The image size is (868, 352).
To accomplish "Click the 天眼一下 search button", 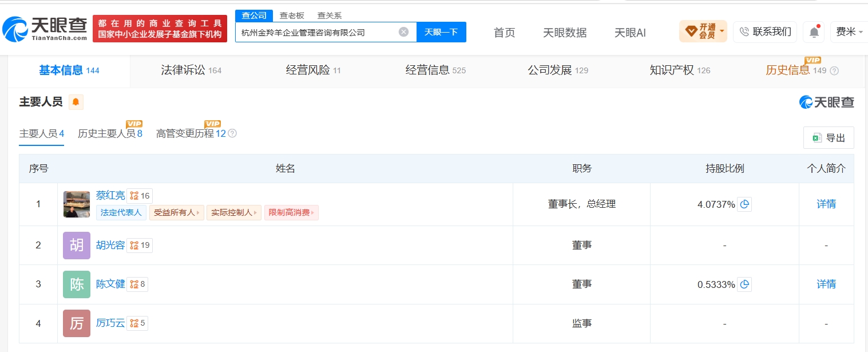I will (441, 32).
